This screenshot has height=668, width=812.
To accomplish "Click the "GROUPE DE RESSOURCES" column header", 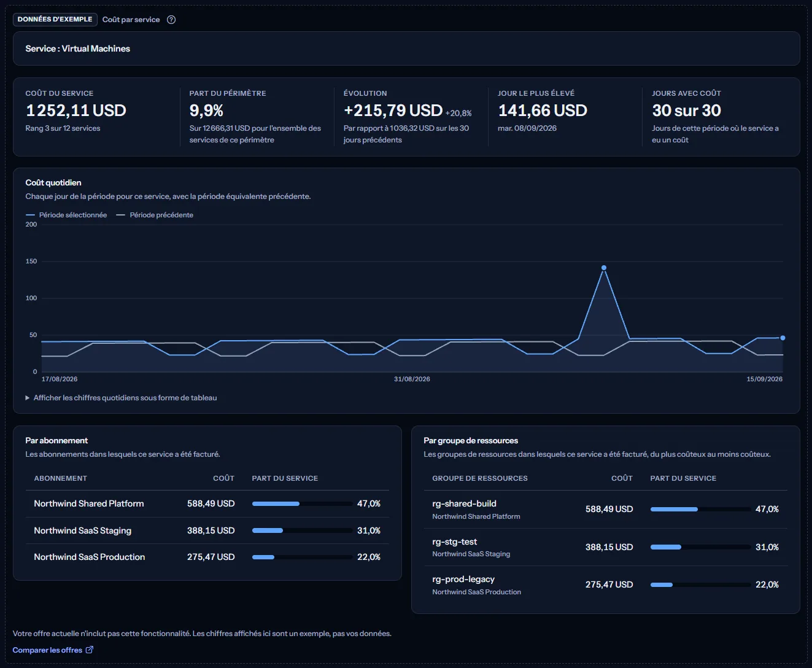I will (x=480, y=478).
